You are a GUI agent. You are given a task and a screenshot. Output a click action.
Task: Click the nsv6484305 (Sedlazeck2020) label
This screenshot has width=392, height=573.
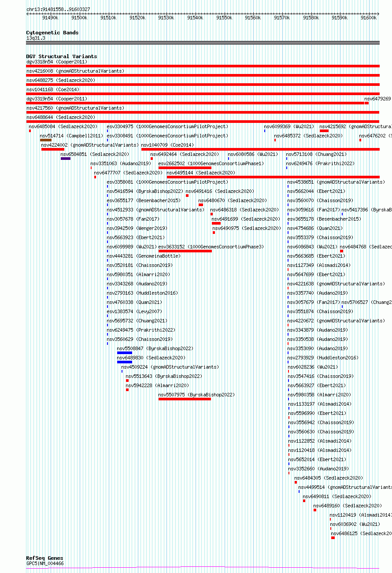329,478
